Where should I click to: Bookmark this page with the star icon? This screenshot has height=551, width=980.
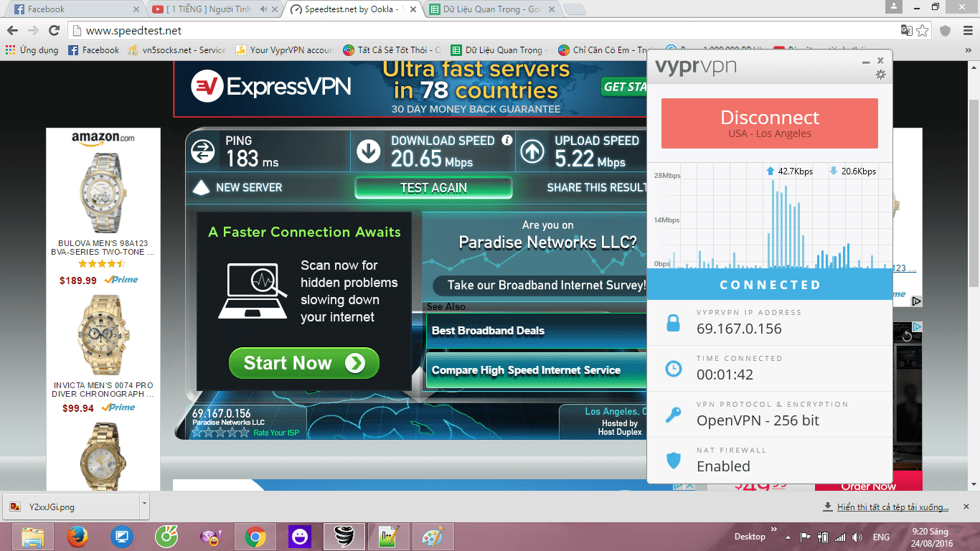tap(923, 31)
